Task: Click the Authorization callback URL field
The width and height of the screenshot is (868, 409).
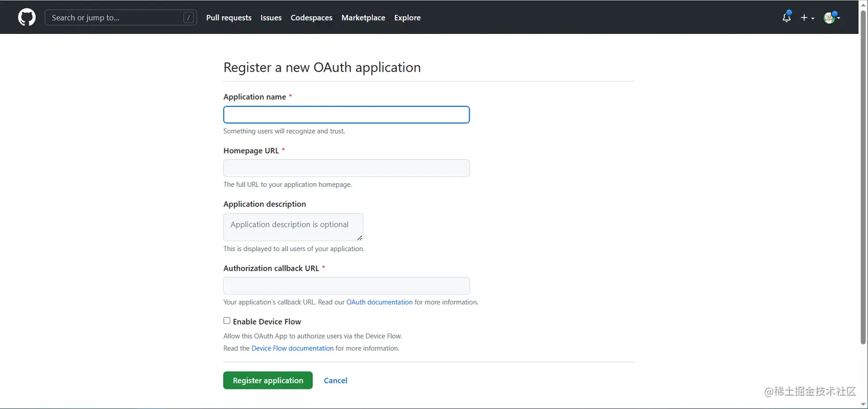Action: click(346, 285)
